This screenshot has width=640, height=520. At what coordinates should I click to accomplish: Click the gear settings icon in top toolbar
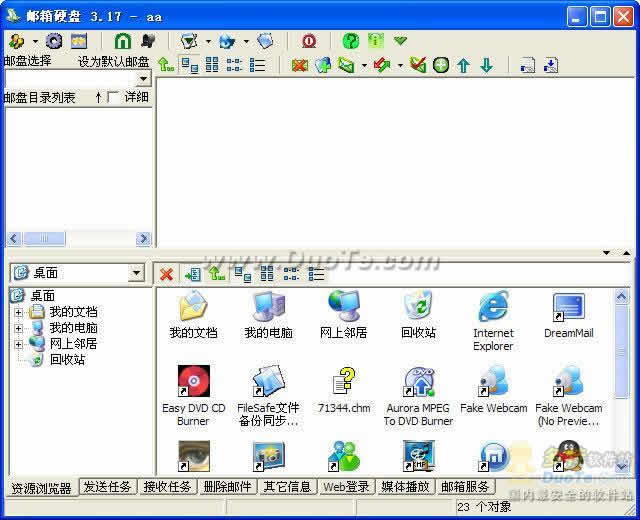54,41
